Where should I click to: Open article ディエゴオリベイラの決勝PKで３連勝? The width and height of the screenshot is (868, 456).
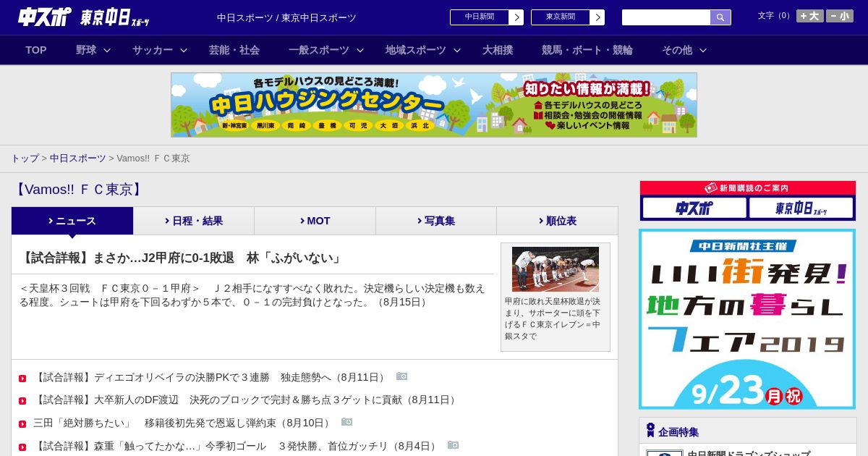210,377
